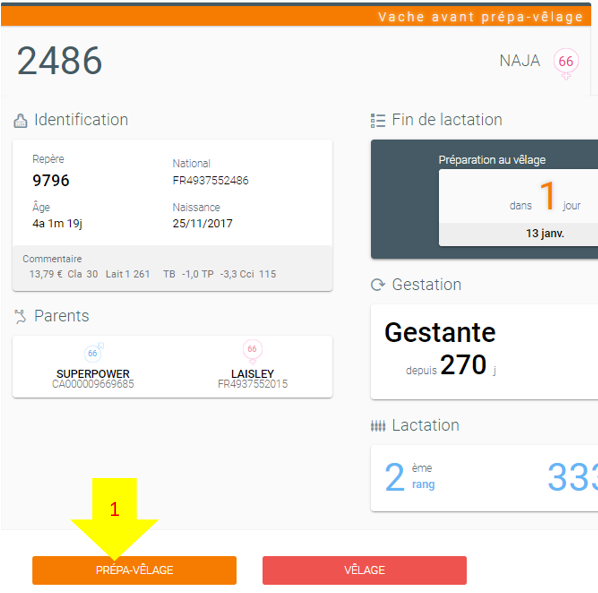Click the PRÉPA-VÊLAGE orange button
Viewport: 598px width, 593px height.
point(134,570)
